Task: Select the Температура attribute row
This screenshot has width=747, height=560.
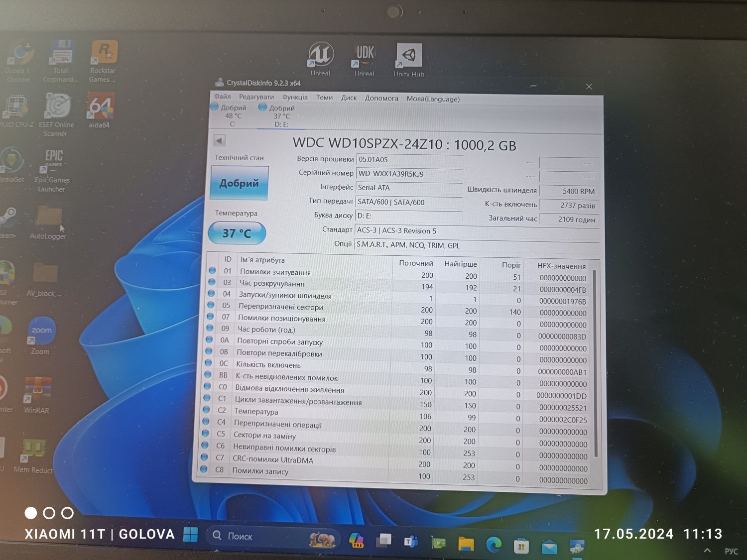Action: (x=395, y=415)
